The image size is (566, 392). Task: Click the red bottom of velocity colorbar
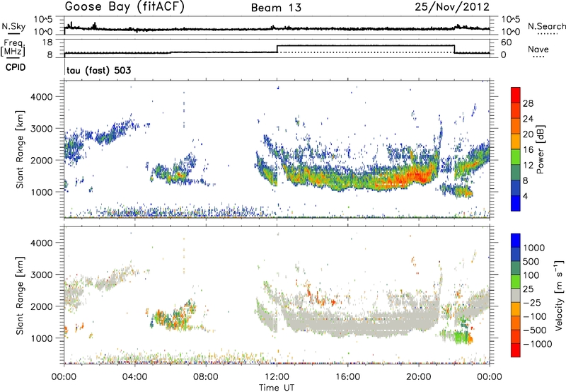(516, 350)
